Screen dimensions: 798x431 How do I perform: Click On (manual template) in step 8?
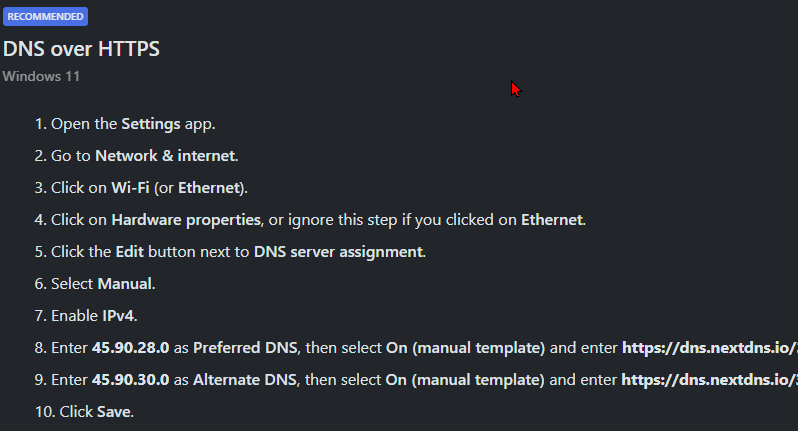[x=465, y=348]
